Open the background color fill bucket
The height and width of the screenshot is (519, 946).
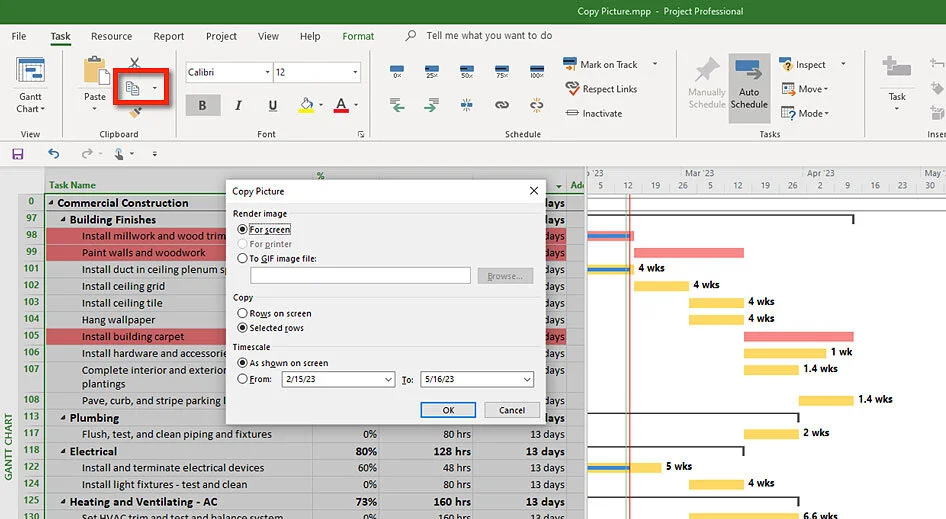[306, 105]
